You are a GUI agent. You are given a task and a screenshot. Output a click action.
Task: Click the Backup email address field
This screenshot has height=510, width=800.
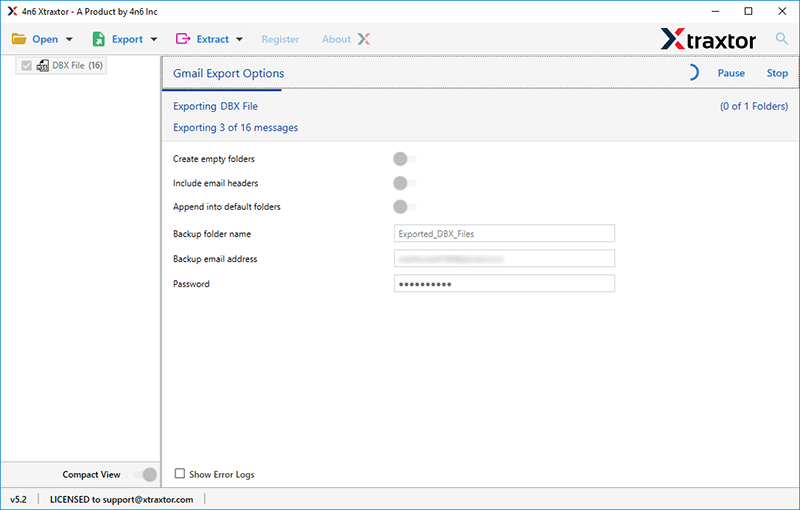pyautogui.click(x=504, y=259)
